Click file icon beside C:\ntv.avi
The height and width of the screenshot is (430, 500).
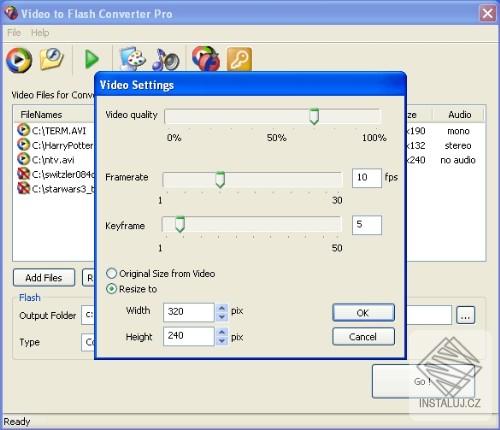[x=23, y=159]
